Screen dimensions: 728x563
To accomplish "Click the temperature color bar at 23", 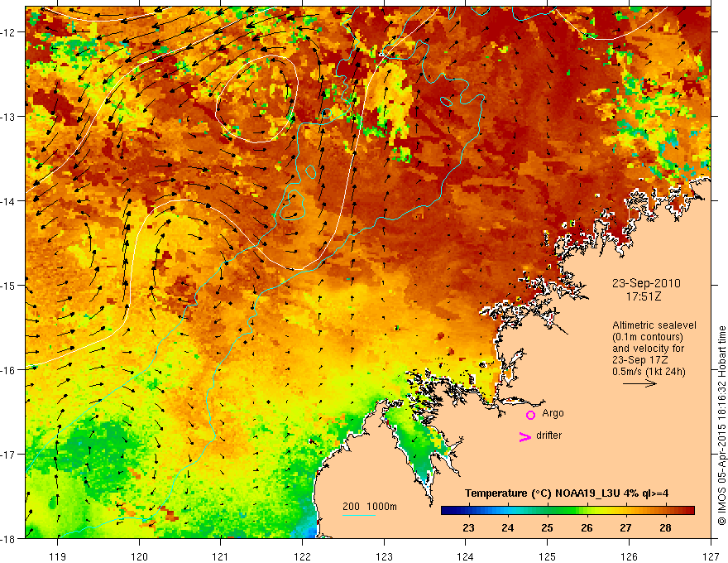I will tap(468, 511).
